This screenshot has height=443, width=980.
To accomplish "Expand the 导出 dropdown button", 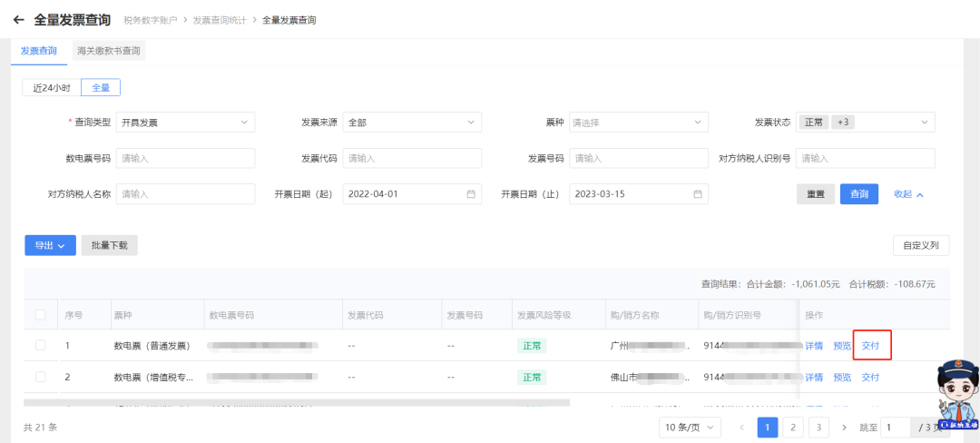I will pos(50,245).
